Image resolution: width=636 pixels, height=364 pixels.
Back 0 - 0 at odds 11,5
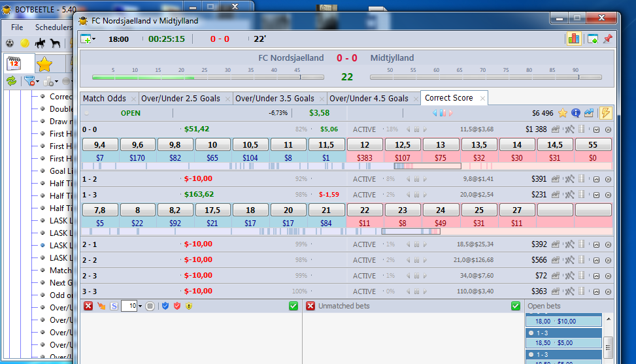point(326,144)
